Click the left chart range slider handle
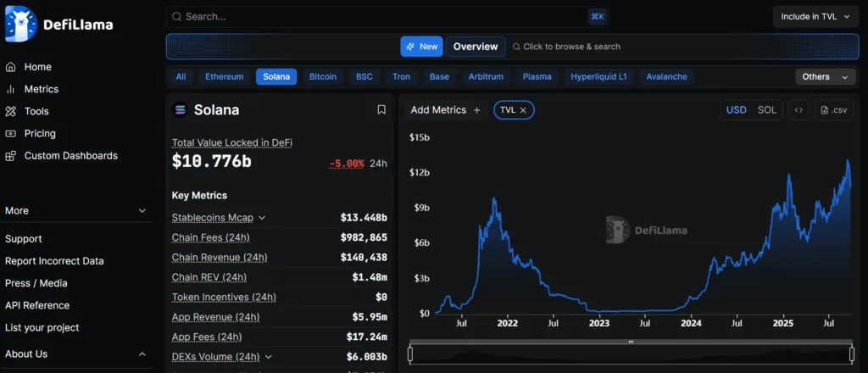 (x=410, y=354)
